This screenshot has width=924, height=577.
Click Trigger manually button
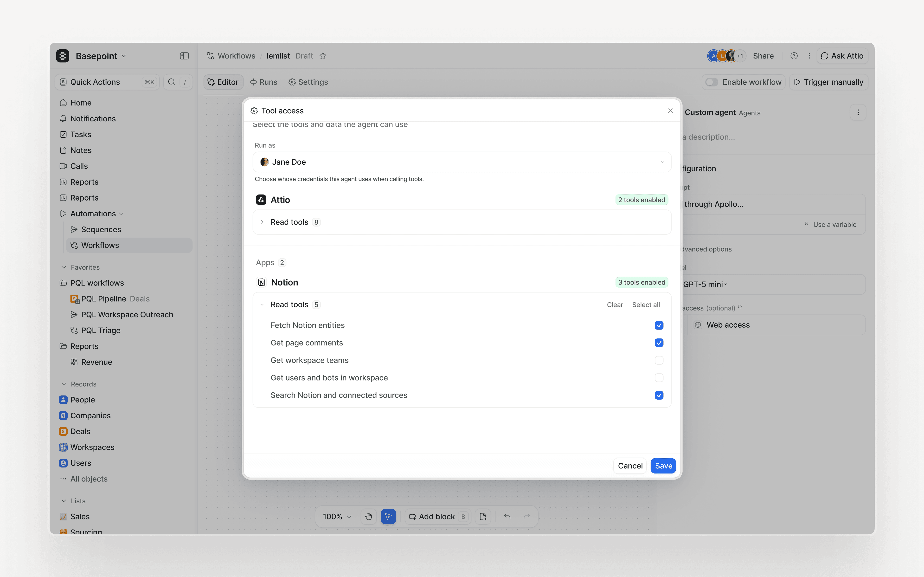829,82
